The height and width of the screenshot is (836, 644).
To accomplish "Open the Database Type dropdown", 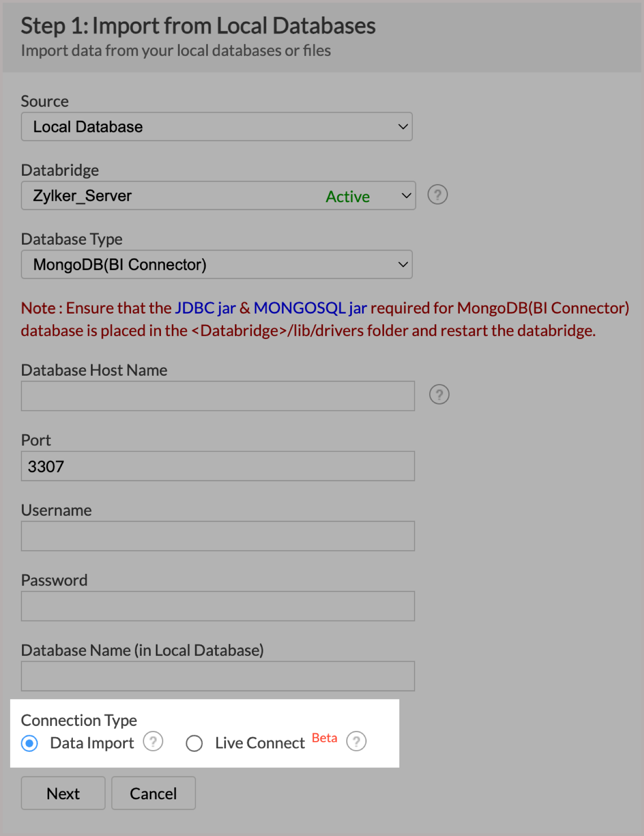I will [x=216, y=264].
